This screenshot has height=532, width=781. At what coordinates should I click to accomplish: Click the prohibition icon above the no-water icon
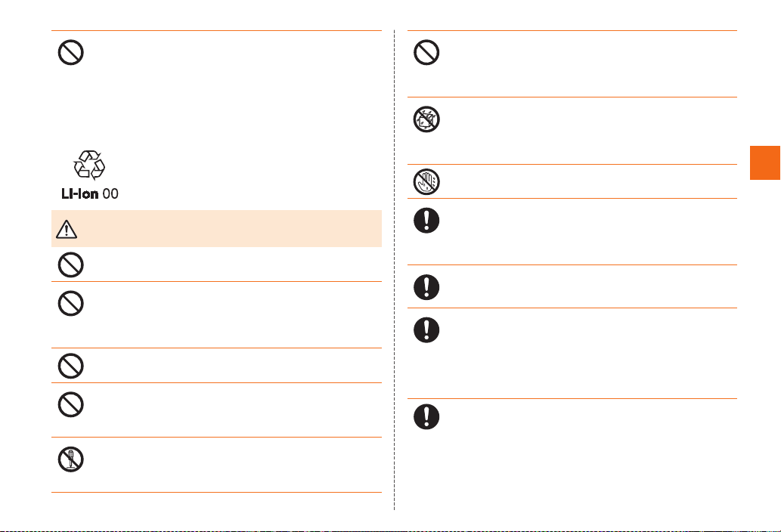426,52
